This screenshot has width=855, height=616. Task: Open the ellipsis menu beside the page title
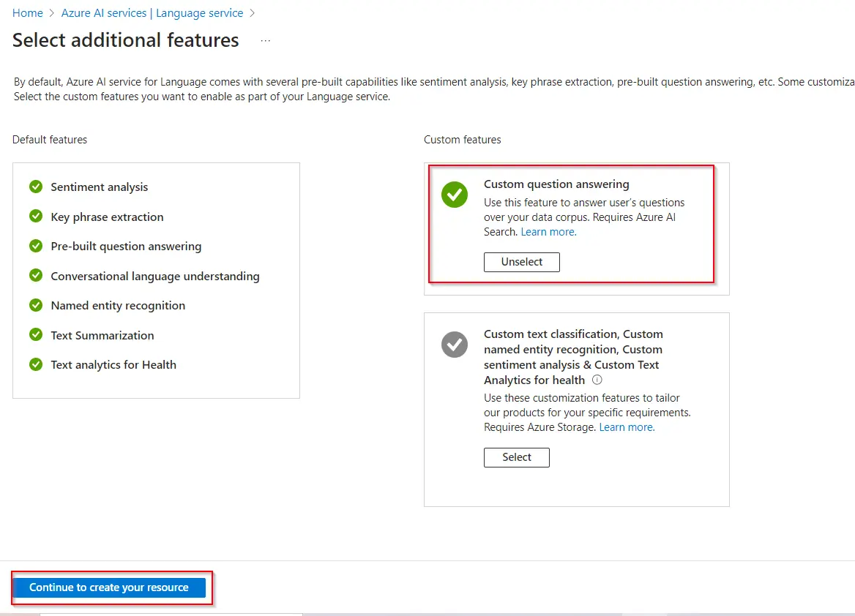click(x=265, y=41)
